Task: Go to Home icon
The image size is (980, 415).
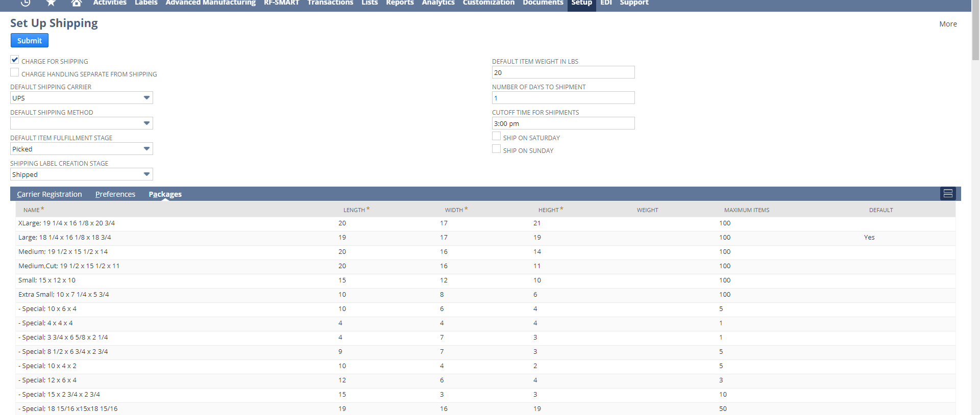Action: 77,3
